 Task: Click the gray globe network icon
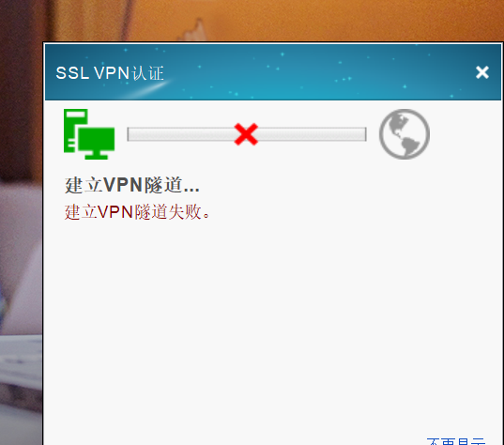tap(405, 134)
